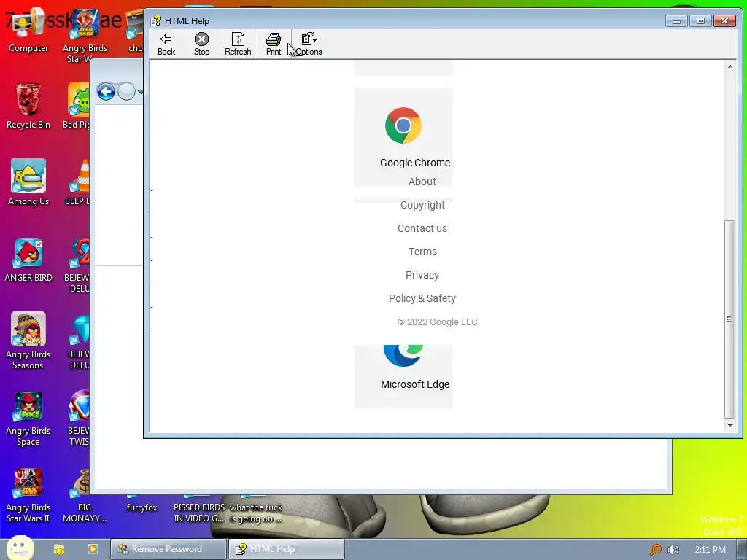Click the 2:11 PM clock in the taskbar
The image size is (747, 560).
(x=710, y=550)
